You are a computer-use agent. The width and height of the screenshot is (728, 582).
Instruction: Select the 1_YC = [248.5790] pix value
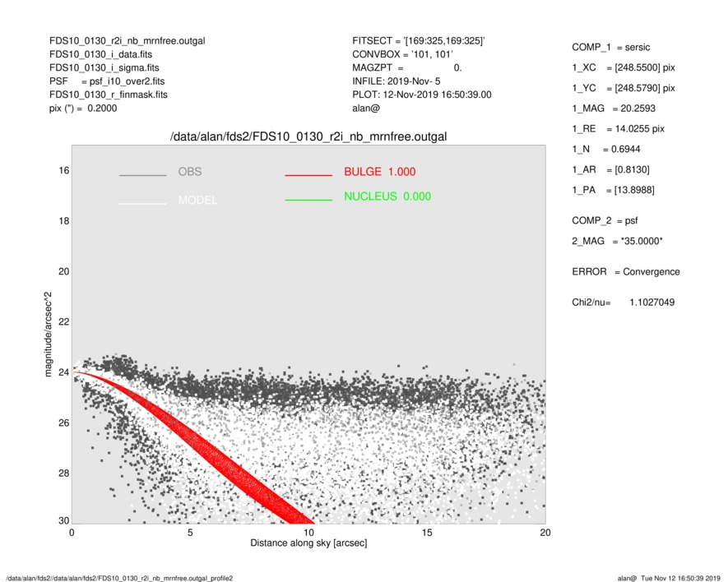[623, 88]
